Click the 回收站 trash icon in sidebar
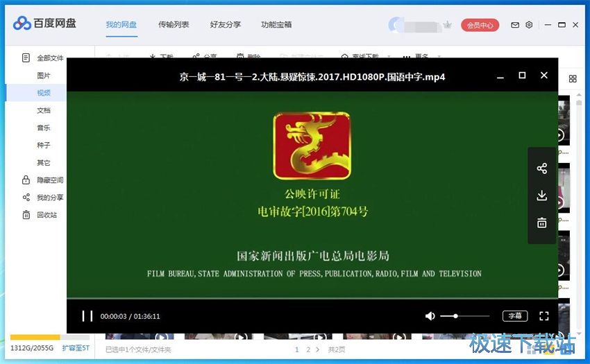The width and height of the screenshot is (590, 364). pyautogui.click(x=26, y=215)
